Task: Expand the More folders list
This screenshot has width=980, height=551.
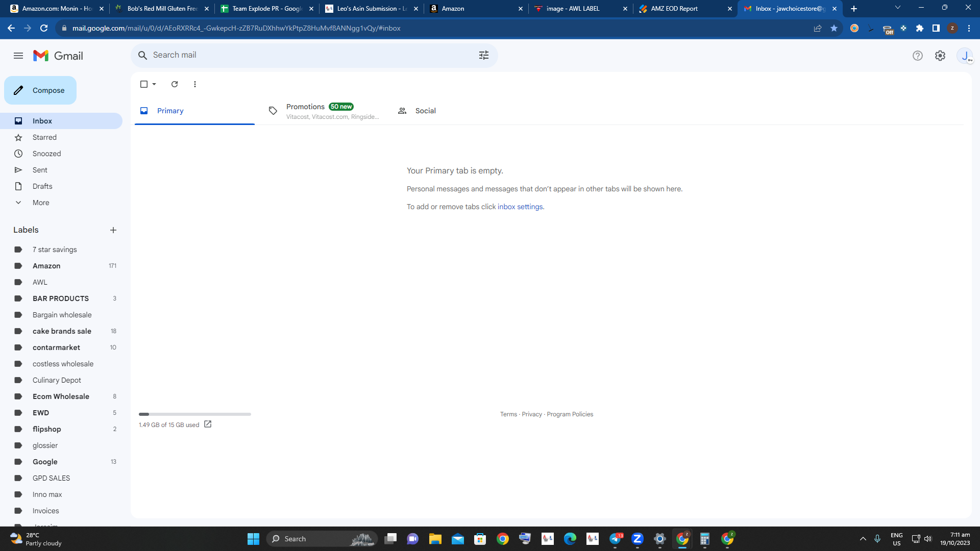Action: pyautogui.click(x=61, y=203)
